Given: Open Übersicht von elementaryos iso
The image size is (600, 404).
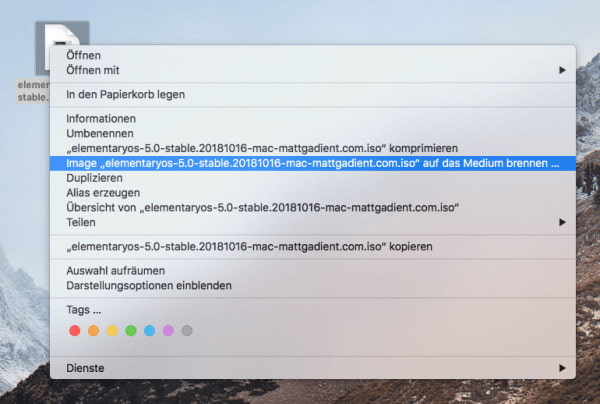Looking at the screenshot, I should pos(313,208).
